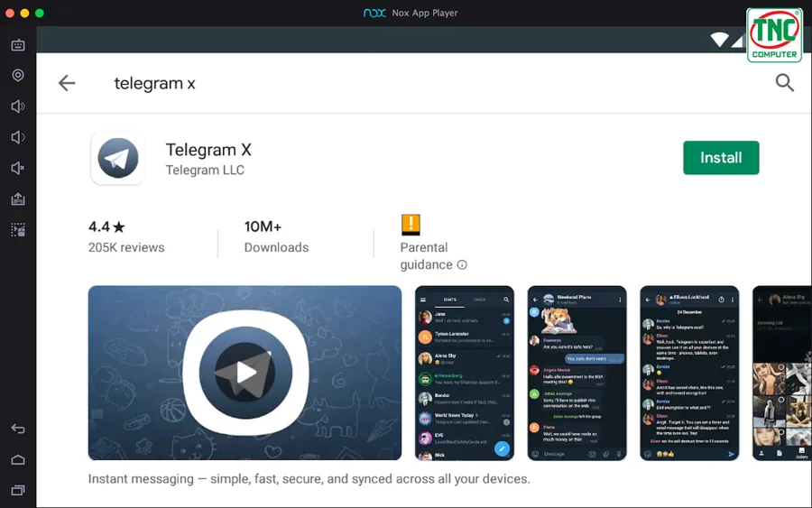
Task: Play the Telegram X promo video
Action: coord(245,373)
